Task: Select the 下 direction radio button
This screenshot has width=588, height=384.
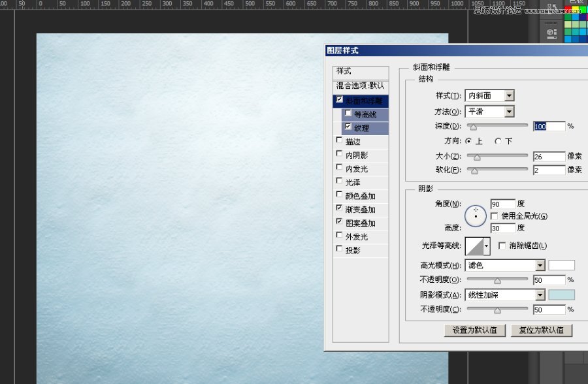Action: click(x=498, y=141)
